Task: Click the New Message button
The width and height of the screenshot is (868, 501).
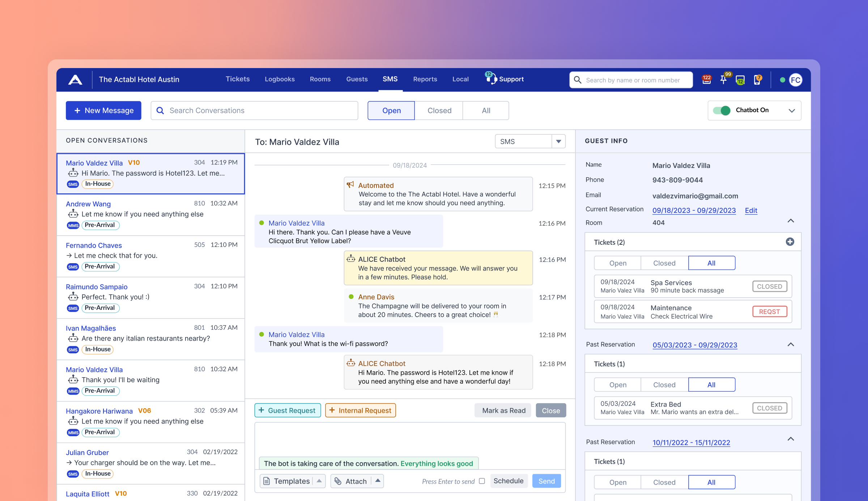Action: [x=103, y=110]
